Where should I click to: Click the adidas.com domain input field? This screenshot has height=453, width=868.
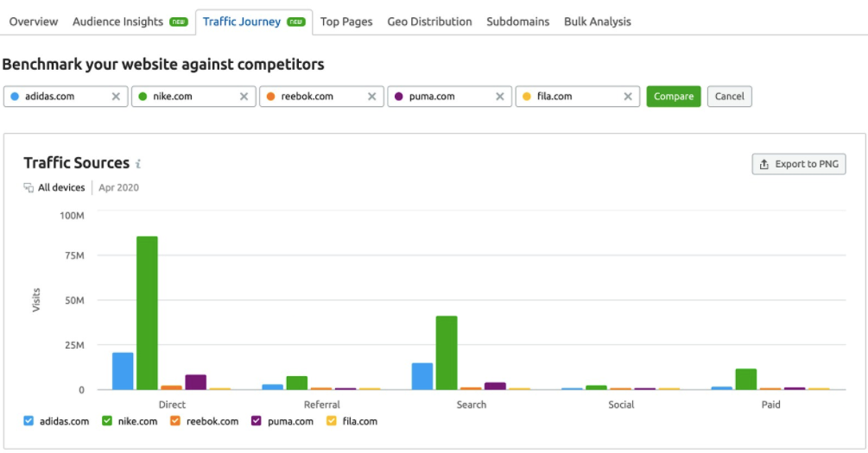pos(66,97)
